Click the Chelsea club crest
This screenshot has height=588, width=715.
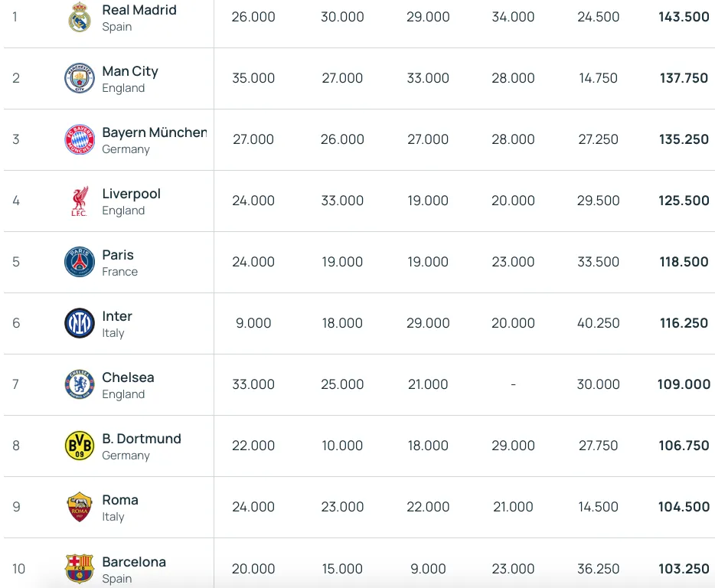click(80, 384)
